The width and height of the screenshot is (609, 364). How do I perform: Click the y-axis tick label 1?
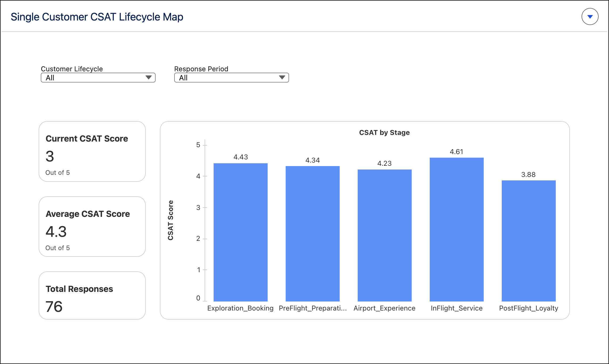(x=199, y=270)
